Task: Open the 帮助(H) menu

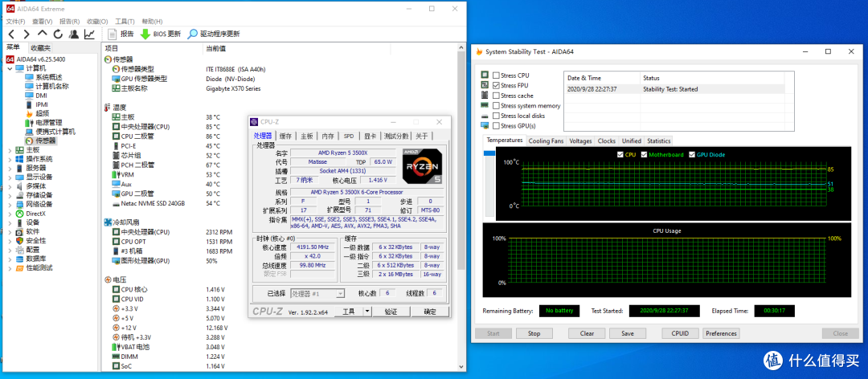Action: tap(152, 22)
